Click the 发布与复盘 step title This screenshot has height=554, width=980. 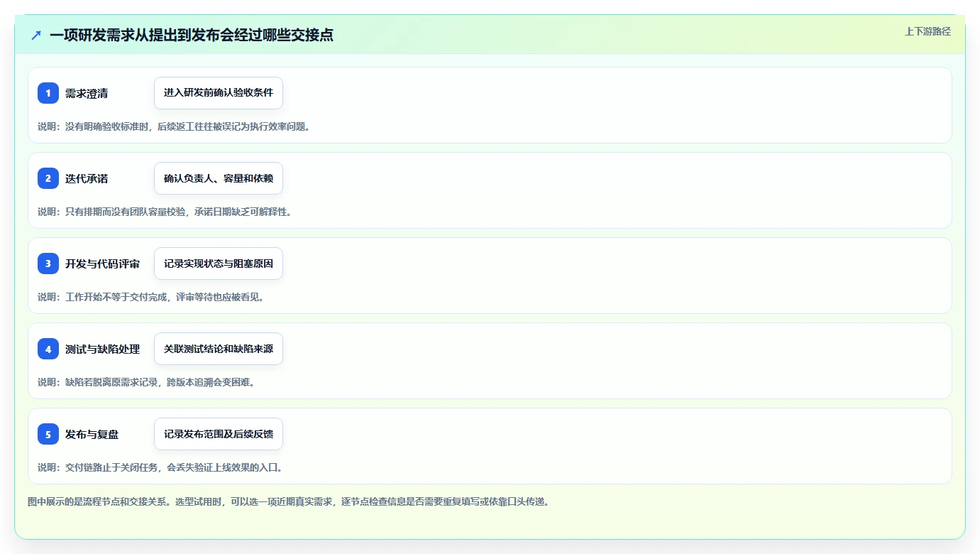(x=92, y=435)
